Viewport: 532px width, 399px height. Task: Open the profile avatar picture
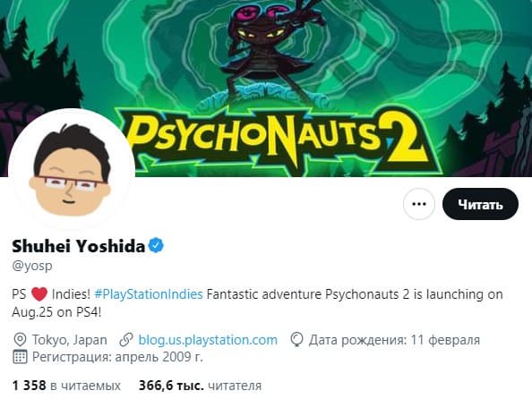pos(72,171)
